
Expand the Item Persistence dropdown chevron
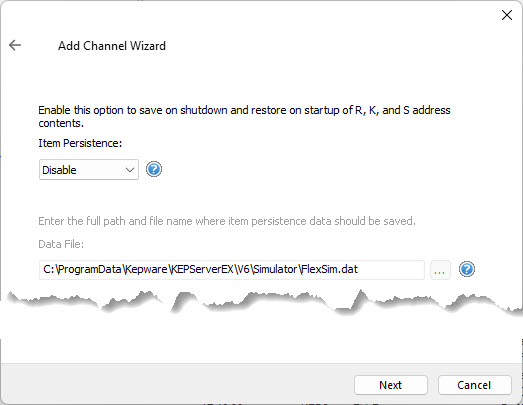click(130, 170)
